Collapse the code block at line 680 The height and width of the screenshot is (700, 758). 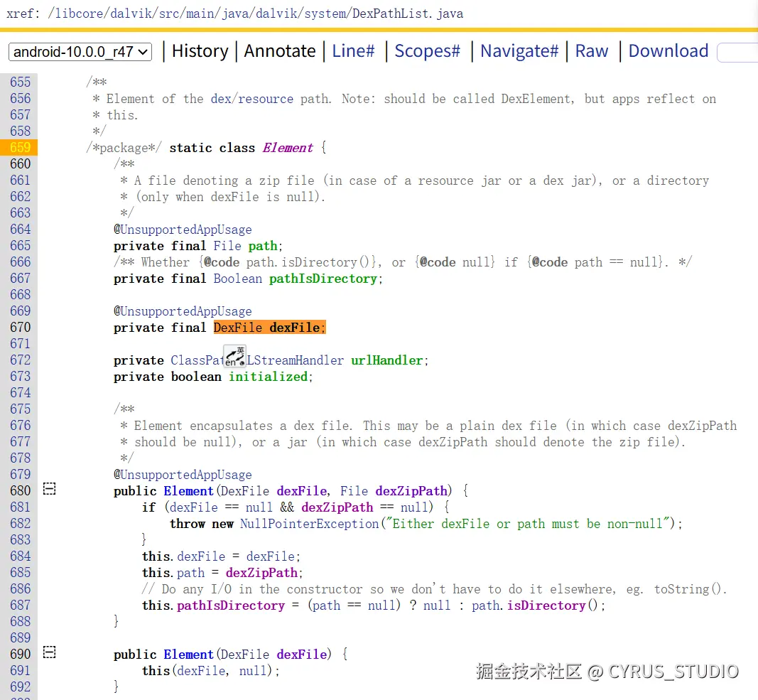[49, 489]
